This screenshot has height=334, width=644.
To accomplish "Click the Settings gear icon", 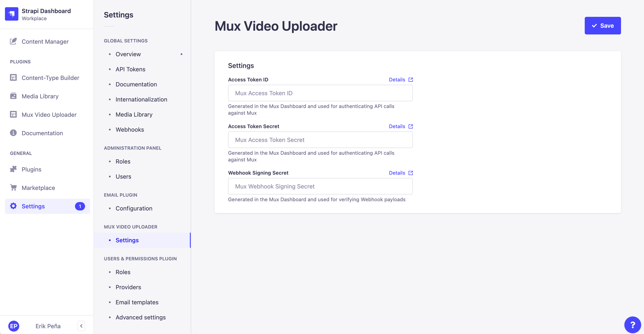I will point(13,206).
